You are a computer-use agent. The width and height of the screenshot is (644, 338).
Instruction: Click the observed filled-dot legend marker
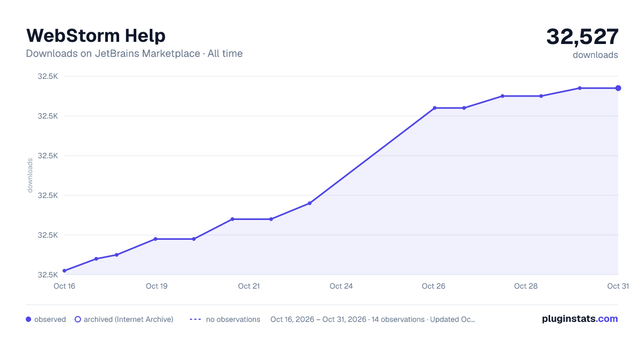point(29,319)
